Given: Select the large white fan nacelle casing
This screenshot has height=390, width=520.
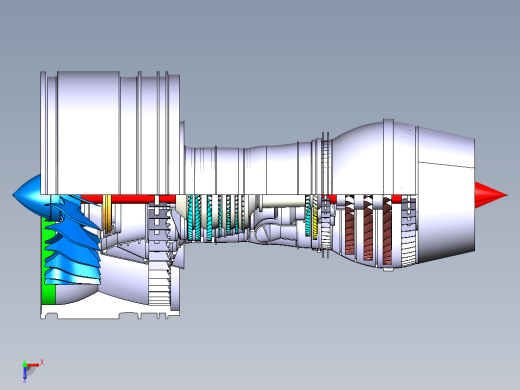Looking at the screenshot, I should click(110, 133).
